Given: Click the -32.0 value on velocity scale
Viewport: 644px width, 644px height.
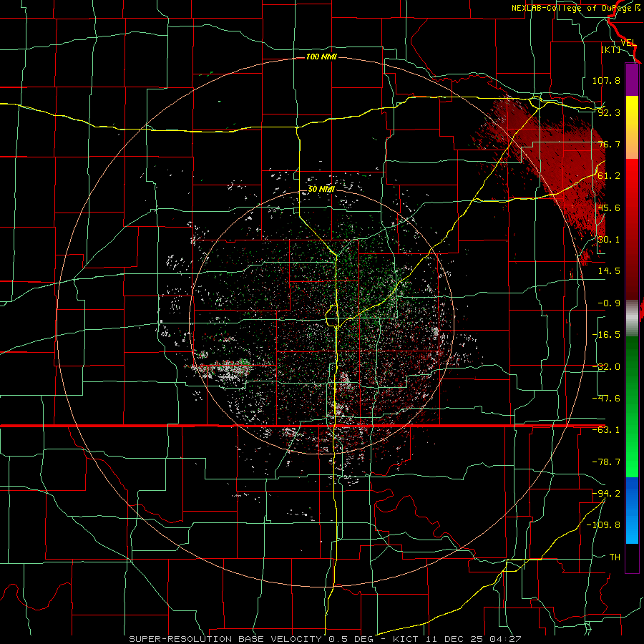Looking at the screenshot, I should point(606,367).
